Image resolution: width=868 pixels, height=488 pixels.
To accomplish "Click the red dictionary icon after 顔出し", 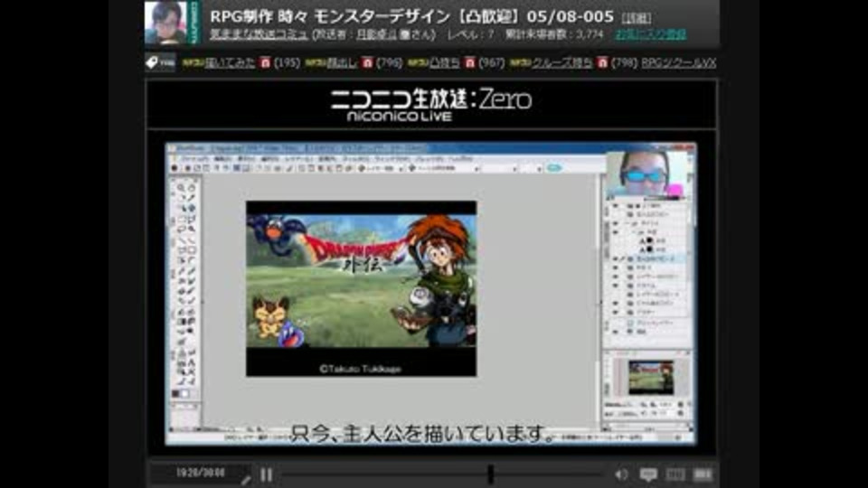I will 368,63.
